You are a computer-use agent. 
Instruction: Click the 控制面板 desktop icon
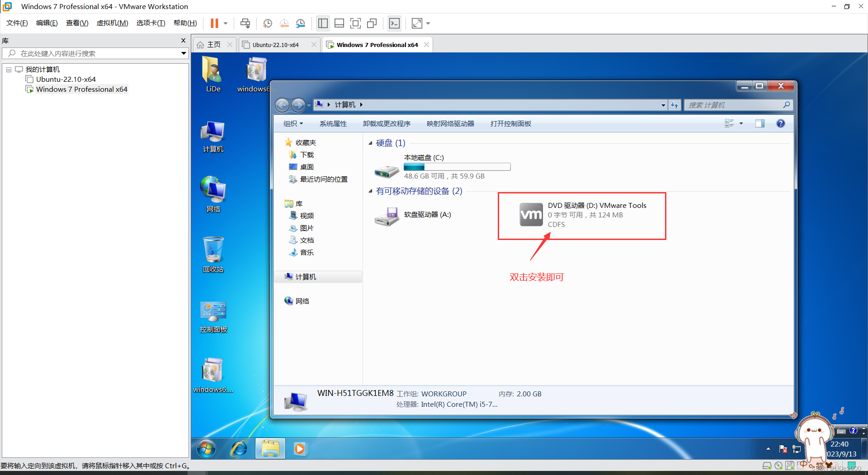tap(213, 317)
